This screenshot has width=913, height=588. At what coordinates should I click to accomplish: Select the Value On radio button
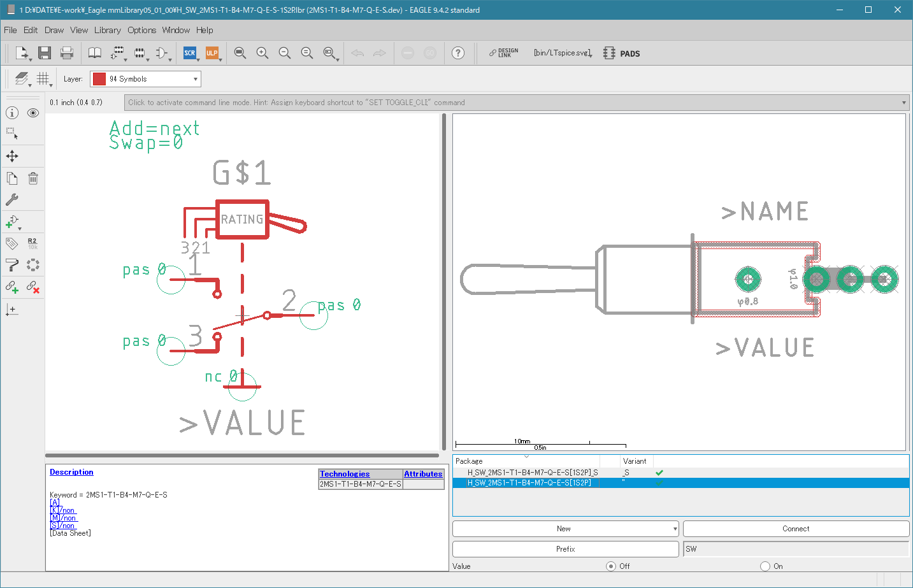click(x=765, y=566)
